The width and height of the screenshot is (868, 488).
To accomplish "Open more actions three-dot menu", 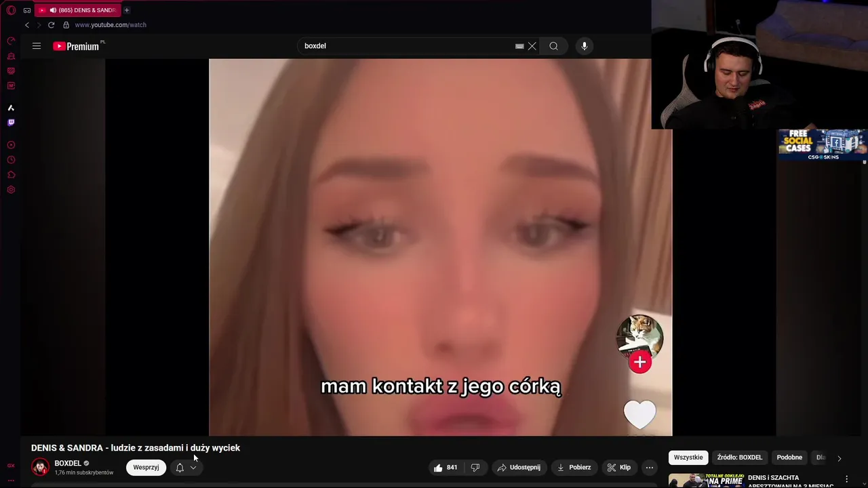I will tap(650, 468).
